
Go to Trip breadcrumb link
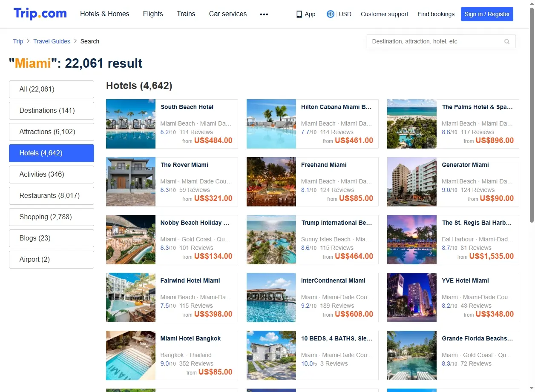[x=18, y=41]
